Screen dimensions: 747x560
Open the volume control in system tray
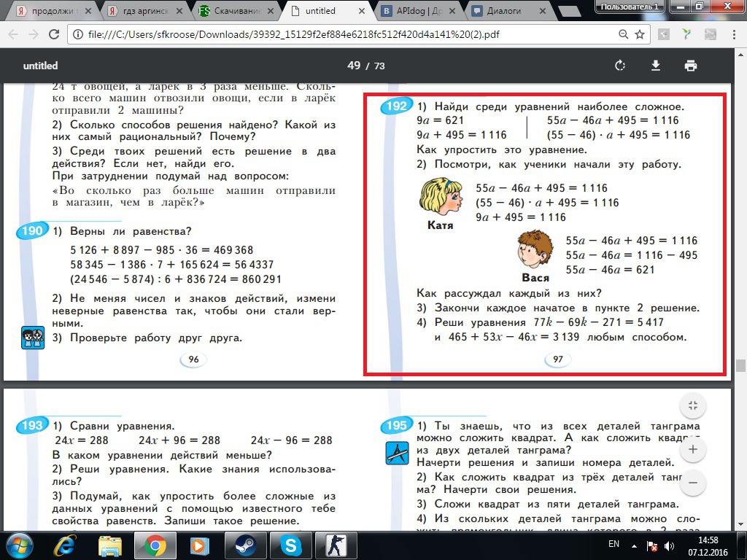coord(669,545)
